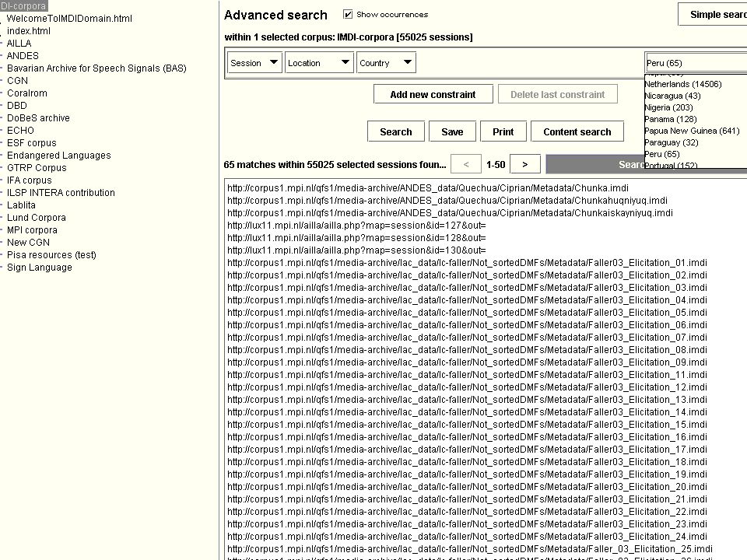747x560 pixels.
Task: Click the Chunkahuqniyuq.imdi result row
Action: pos(447,201)
